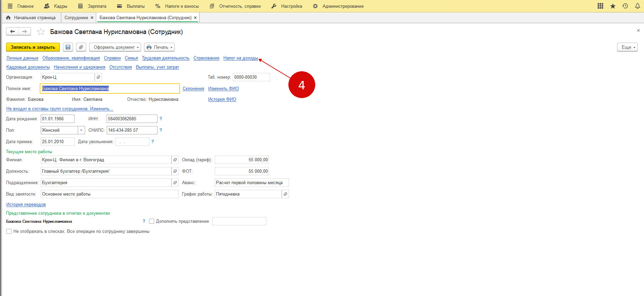The width and height of the screenshot is (644, 296).
Task: Open the hamburger main menu icon
Action: pos(10,6)
